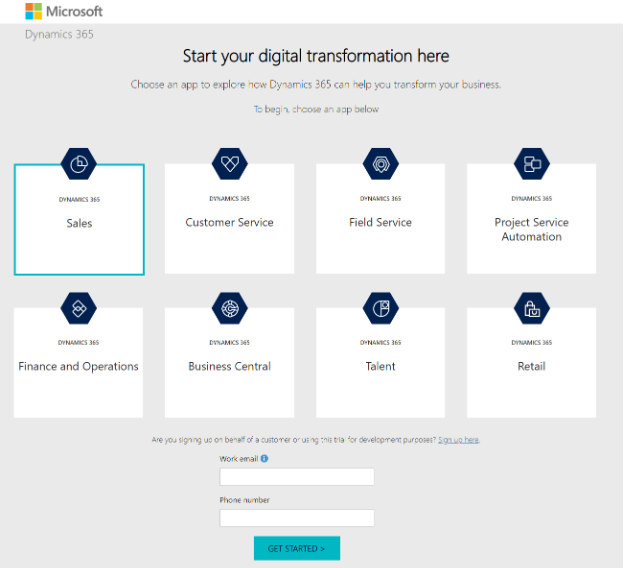The image size is (639, 568).
Task: Click the Work email info icon
Action: [x=264, y=458]
